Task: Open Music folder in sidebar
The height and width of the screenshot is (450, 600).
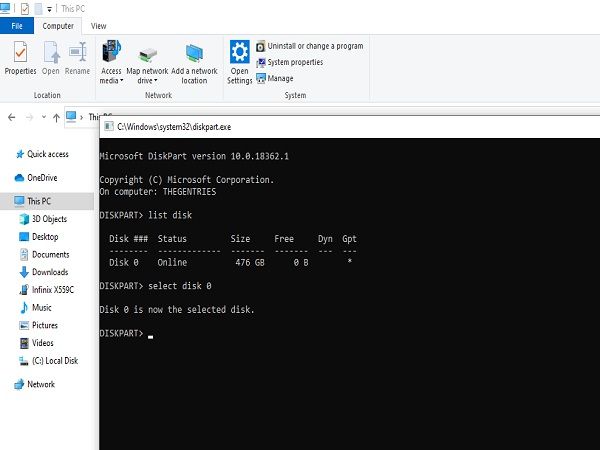Action: click(36, 308)
